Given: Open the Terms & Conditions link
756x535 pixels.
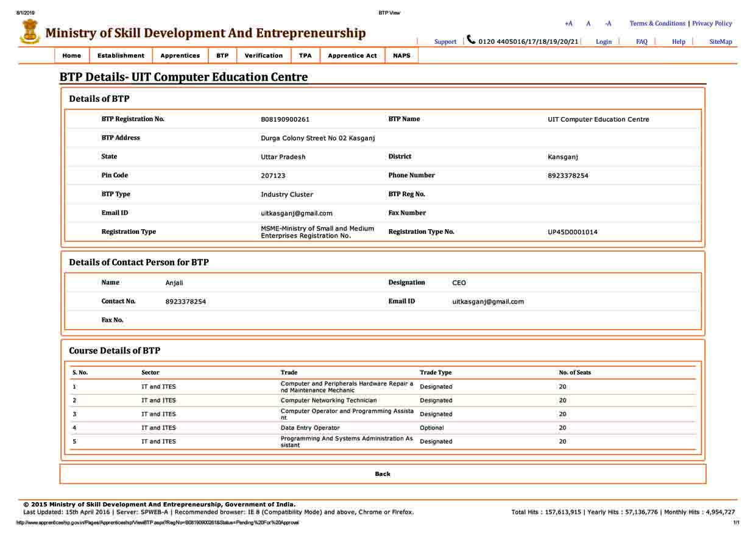Looking at the screenshot, I should (657, 24).
